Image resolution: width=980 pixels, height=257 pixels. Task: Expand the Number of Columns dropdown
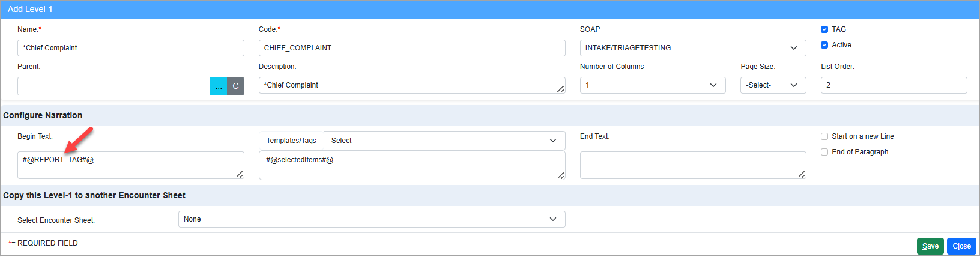pos(652,85)
